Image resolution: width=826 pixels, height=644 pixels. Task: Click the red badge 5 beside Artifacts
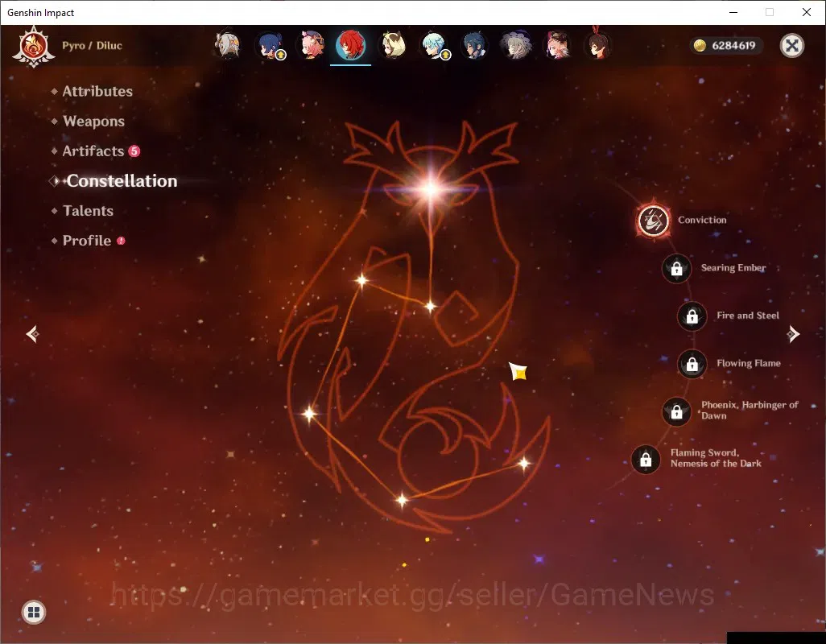(134, 151)
